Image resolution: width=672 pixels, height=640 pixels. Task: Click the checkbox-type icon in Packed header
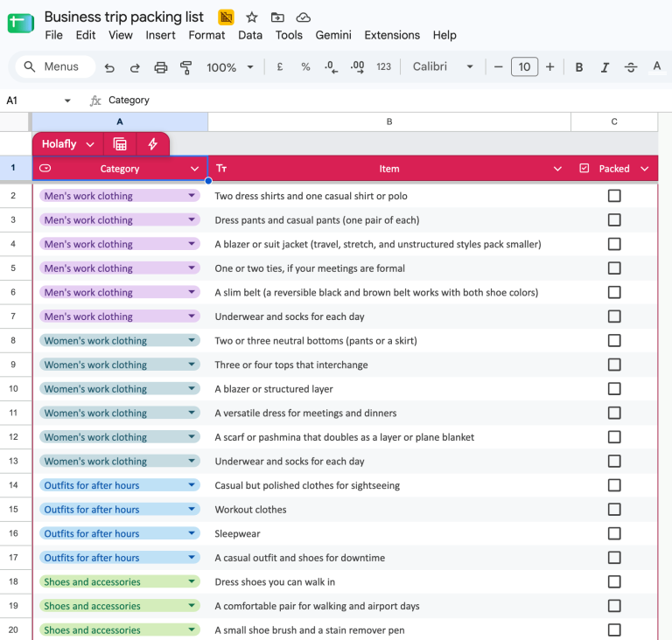tap(584, 168)
